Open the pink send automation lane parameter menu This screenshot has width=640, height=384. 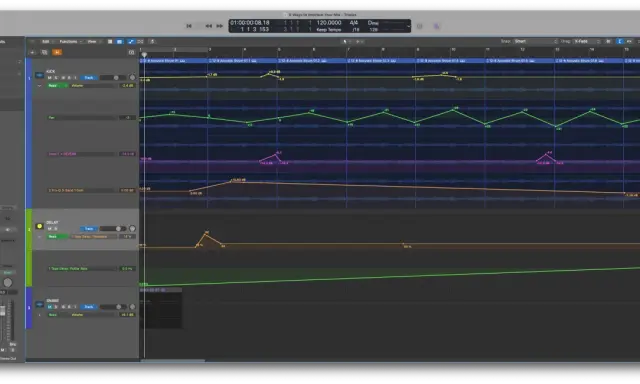coord(82,154)
